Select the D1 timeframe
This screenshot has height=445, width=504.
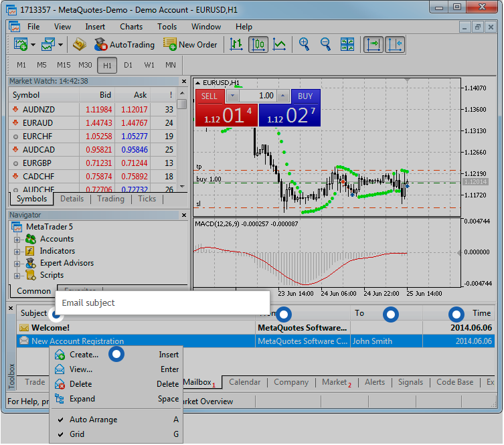click(128, 65)
